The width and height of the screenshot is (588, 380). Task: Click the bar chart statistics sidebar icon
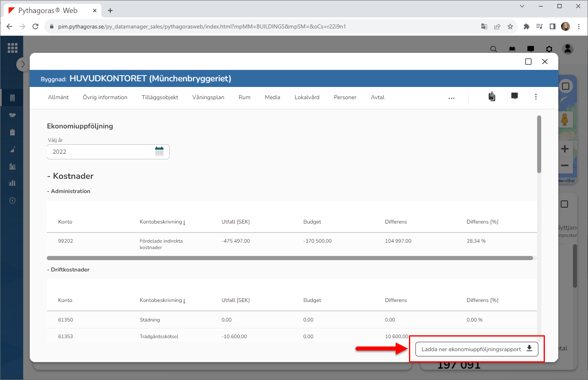[x=12, y=183]
